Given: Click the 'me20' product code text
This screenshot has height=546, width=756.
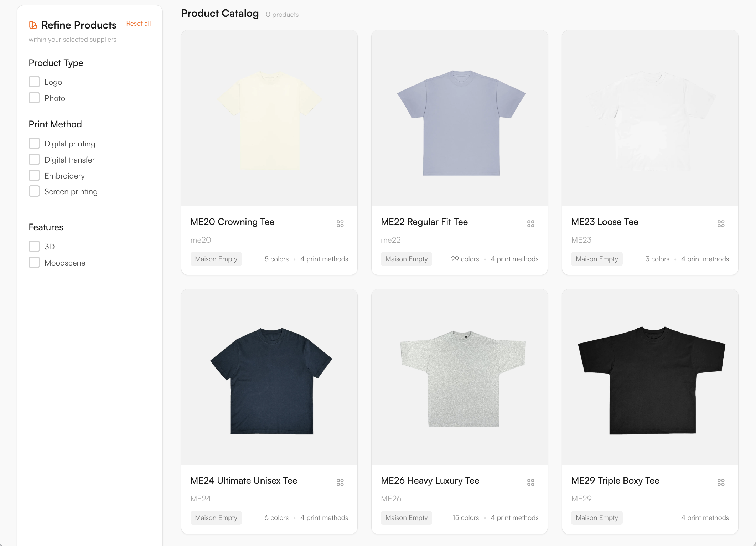Looking at the screenshot, I should tap(201, 240).
